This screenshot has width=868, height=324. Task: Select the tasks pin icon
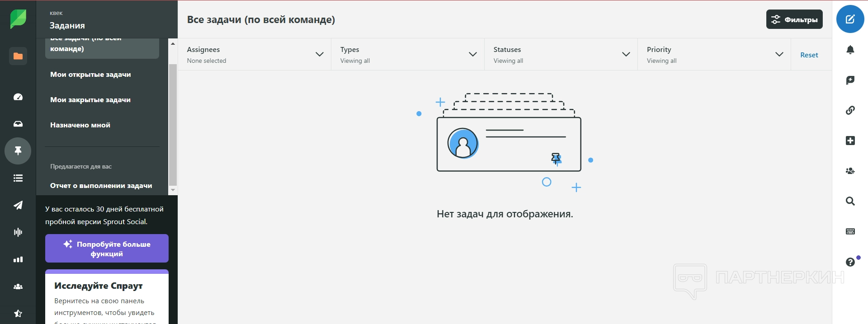[18, 150]
